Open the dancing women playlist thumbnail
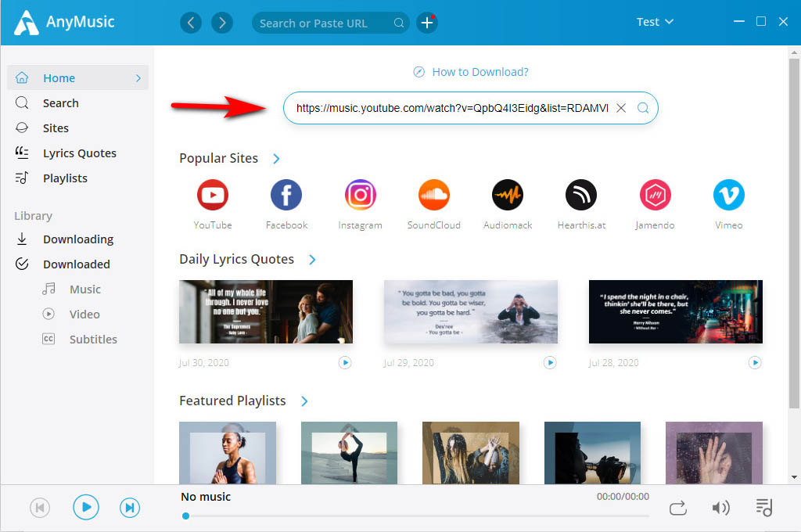This screenshot has width=801, height=532. pos(470,453)
